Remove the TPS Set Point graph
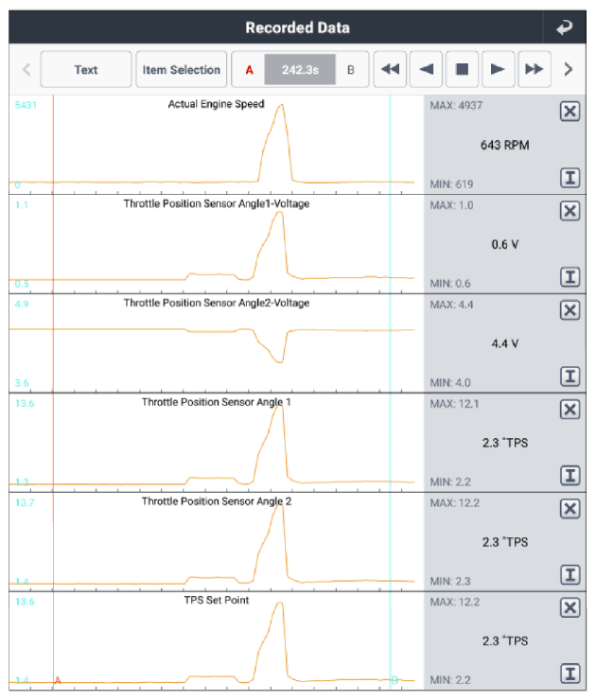The height and width of the screenshot is (700, 596). tap(570, 607)
